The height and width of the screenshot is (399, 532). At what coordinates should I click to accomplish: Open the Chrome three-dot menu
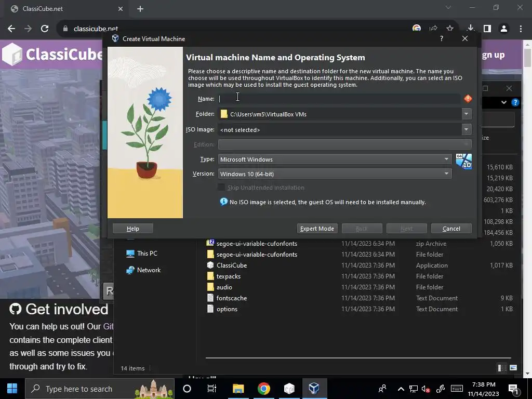click(521, 29)
